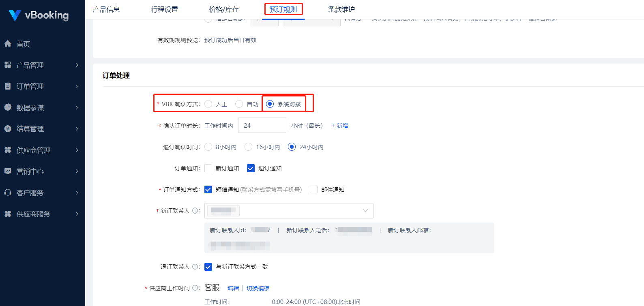Screen dimensions: 644x306
Task: Expand the 供应商服务 sidebar menu arrow
Action: click(x=77, y=214)
